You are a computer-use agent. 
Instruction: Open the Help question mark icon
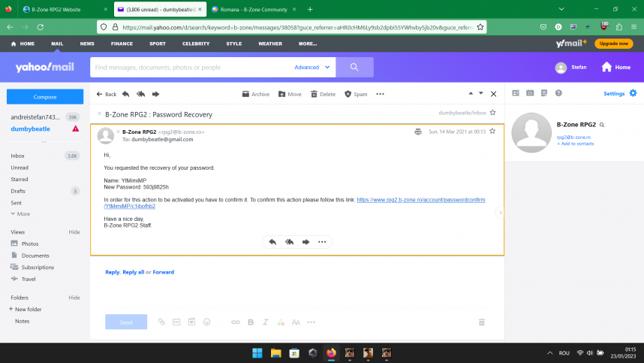(558, 93)
